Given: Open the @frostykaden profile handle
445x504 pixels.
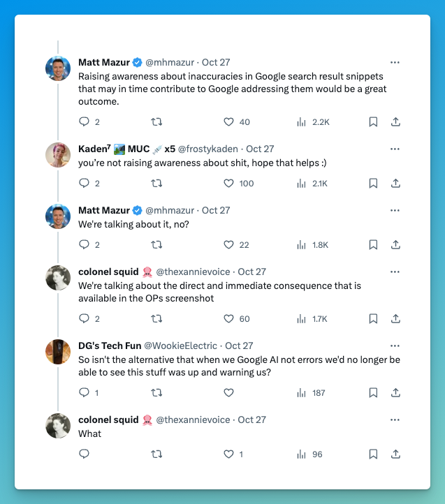Looking at the screenshot, I should tap(207, 149).
